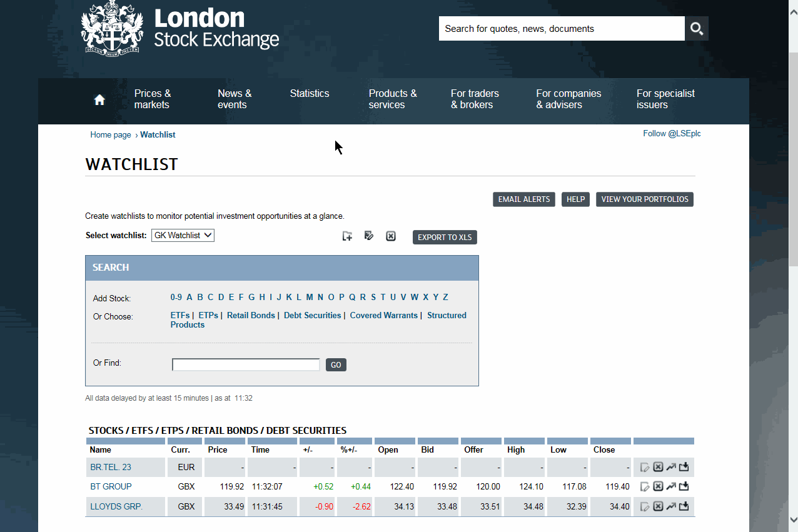Browse stocks starting with letter A
This screenshot has width=798, height=532.
point(189,298)
